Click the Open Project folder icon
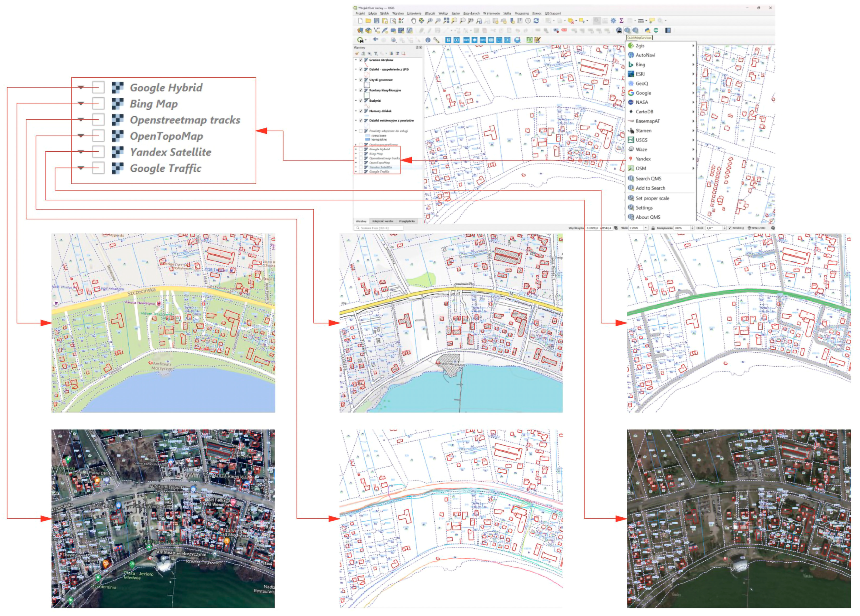The width and height of the screenshot is (860, 616). pos(368,21)
